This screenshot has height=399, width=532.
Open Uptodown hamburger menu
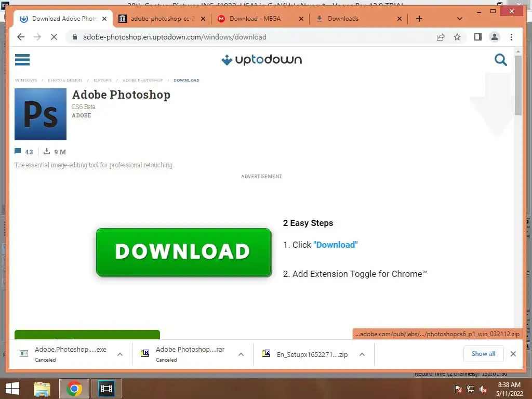click(22, 60)
